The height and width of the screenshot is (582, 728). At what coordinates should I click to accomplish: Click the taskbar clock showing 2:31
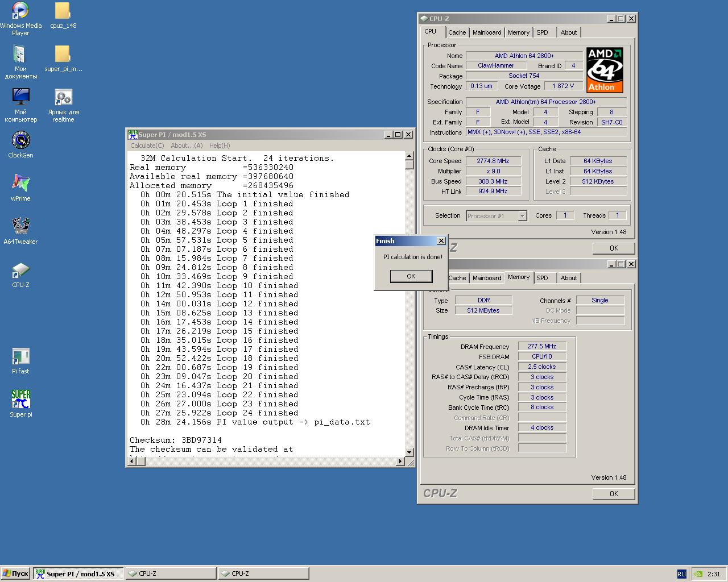[x=713, y=574]
